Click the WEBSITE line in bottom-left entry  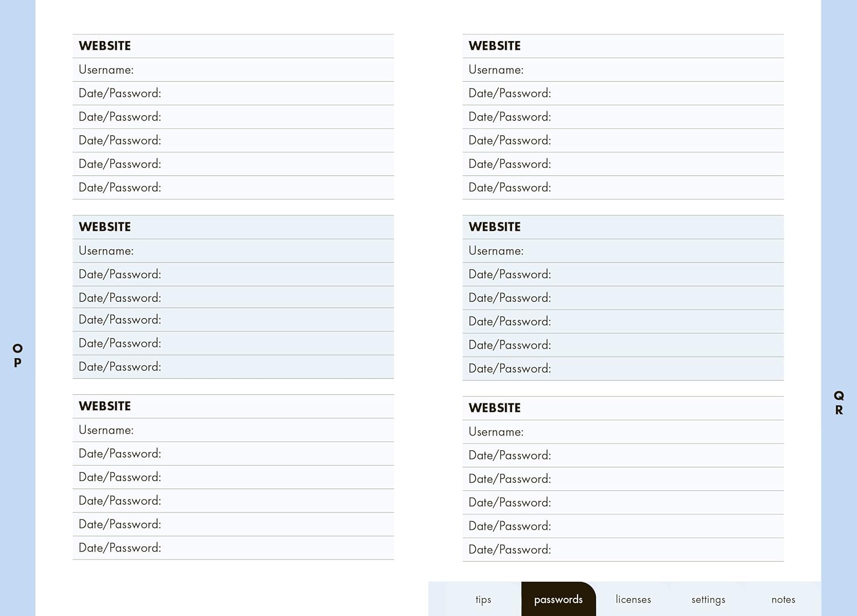(x=233, y=406)
